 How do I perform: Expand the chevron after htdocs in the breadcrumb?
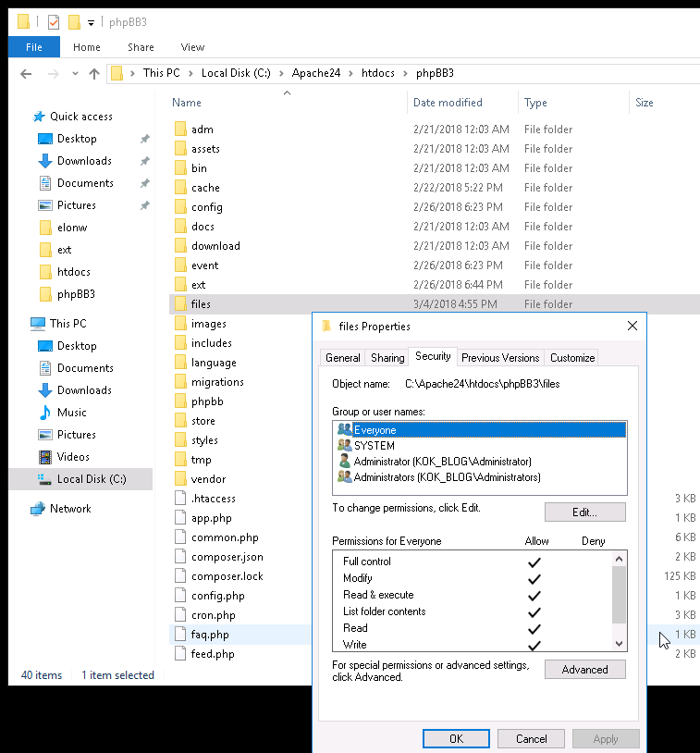pos(406,73)
